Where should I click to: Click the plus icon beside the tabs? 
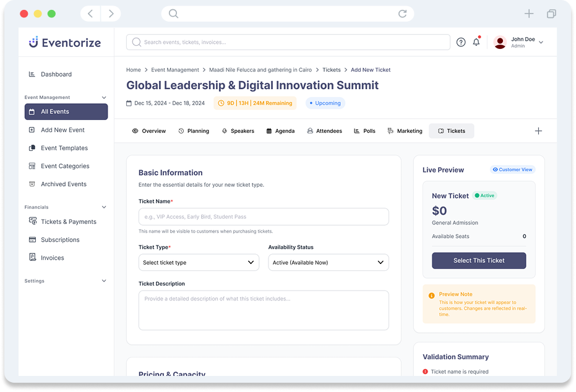coord(538,131)
